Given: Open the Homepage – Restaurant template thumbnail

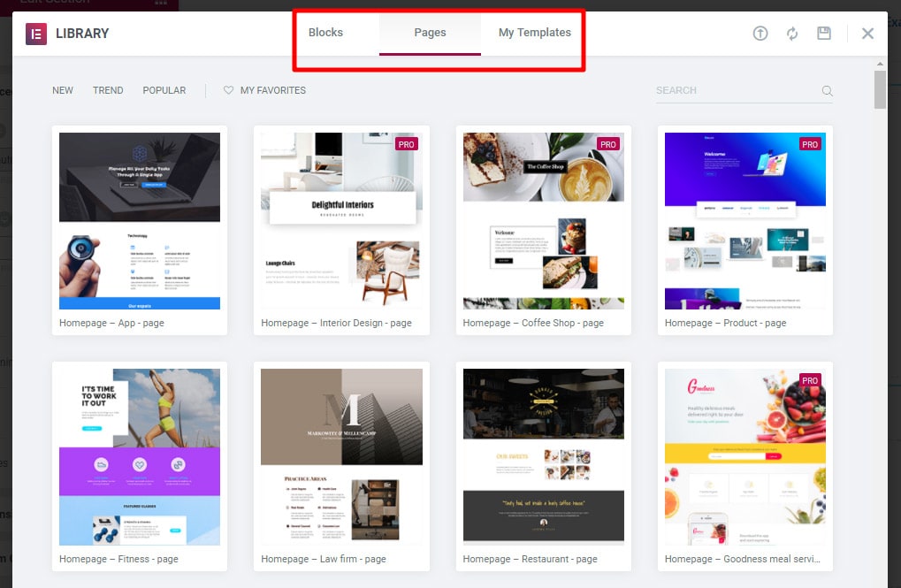Looking at the screenshot, I should [x=544, y=457].
